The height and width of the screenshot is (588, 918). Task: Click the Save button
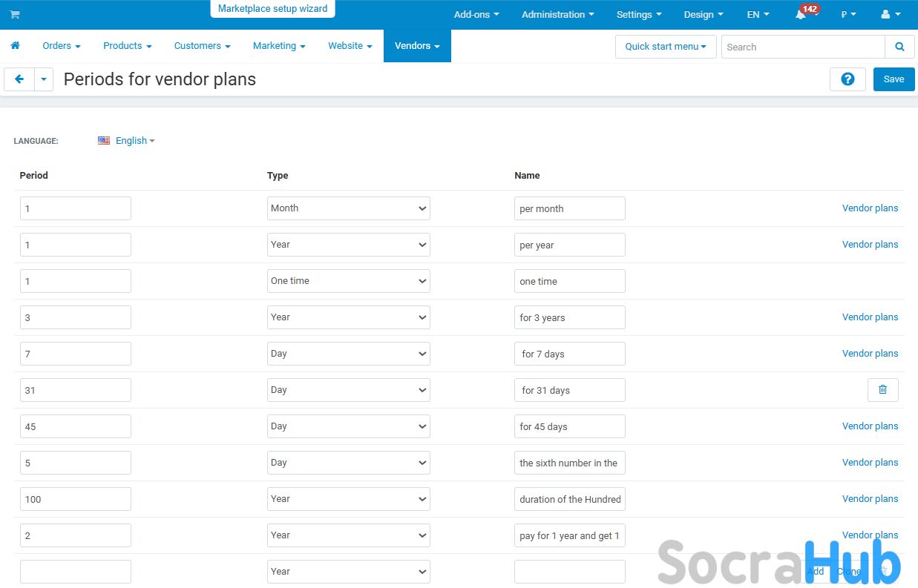[x=894, y=79]
